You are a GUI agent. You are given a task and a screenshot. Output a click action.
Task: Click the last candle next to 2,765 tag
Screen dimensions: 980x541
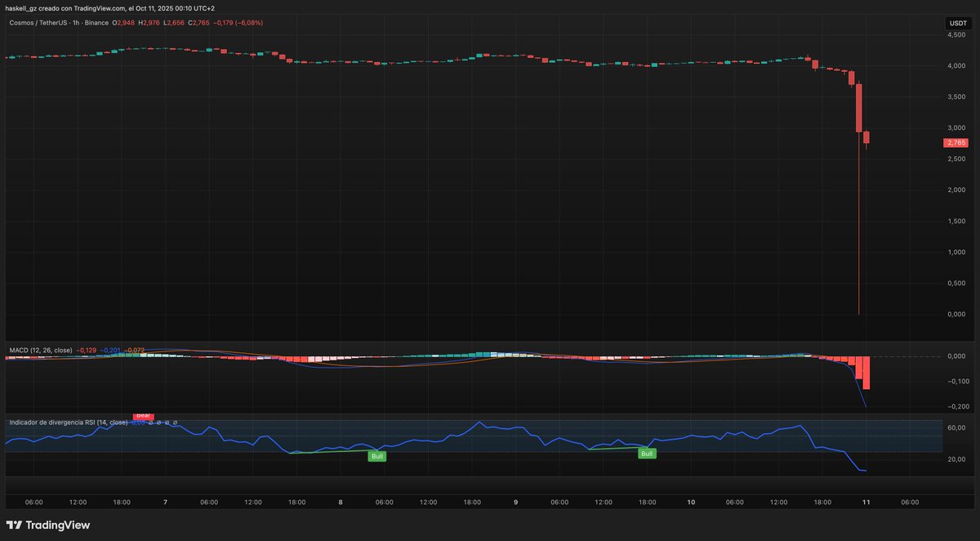click(x=866, y=137)
